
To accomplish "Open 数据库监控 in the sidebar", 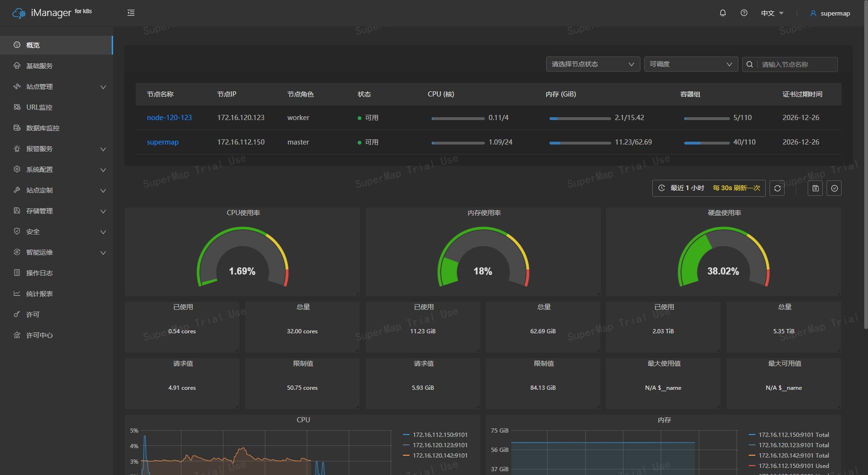I will 56,128.
